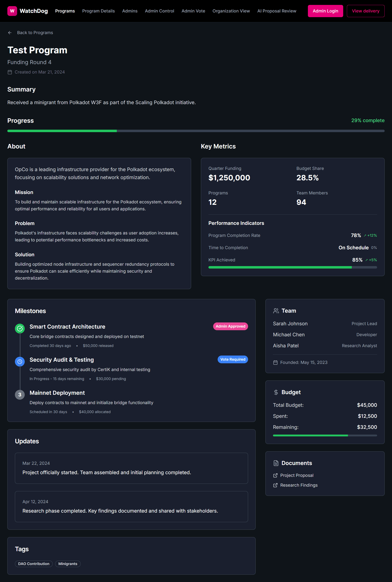Click the Vote Required badge
This screenshot has height=582, width=392.
[233, 359]
